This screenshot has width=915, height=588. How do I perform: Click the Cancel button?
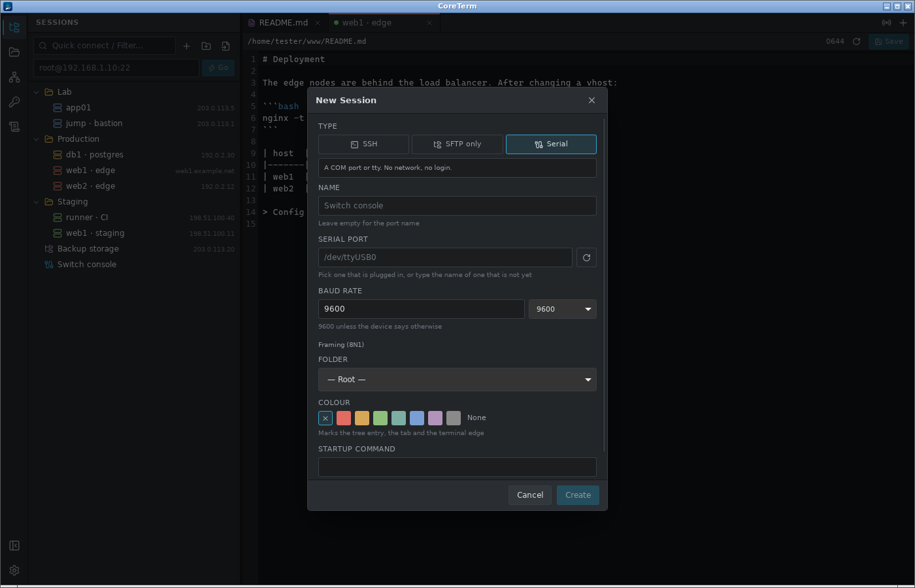click(x=530, y=495)
